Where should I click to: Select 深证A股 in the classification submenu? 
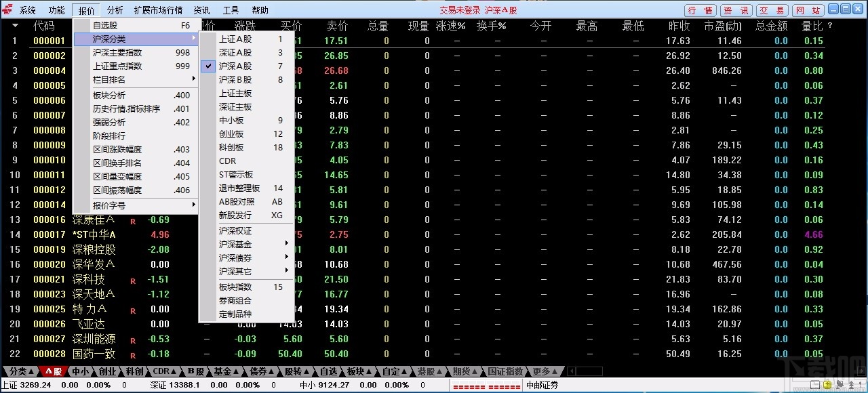pos(234,53)
